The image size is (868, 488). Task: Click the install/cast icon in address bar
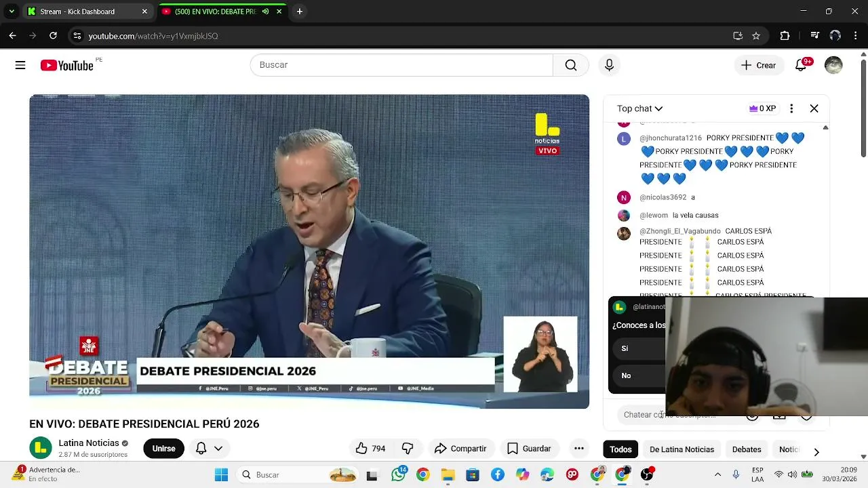click(x=738, y=36)
